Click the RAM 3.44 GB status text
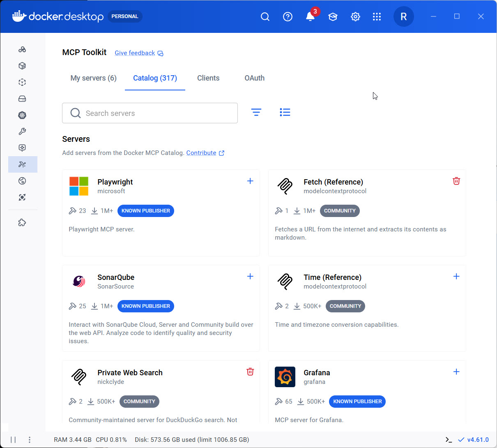This screenshot has height=448, width=497. click(73, 440)
